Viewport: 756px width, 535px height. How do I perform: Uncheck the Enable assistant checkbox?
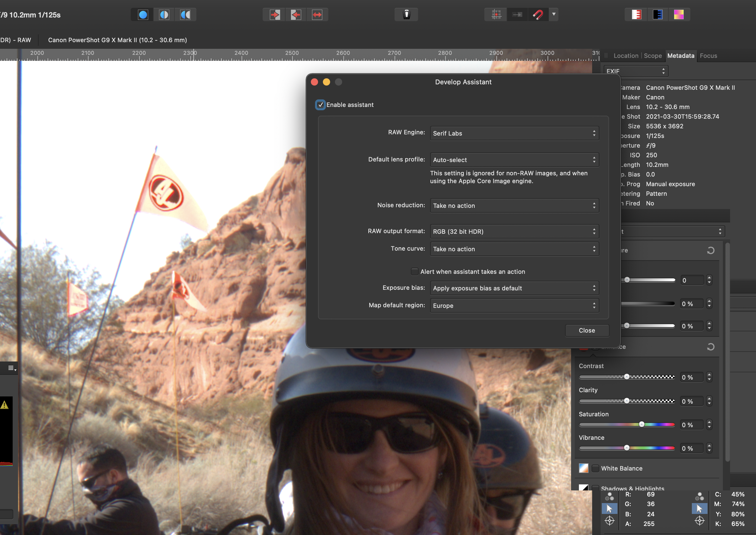(x=320, y=105)
